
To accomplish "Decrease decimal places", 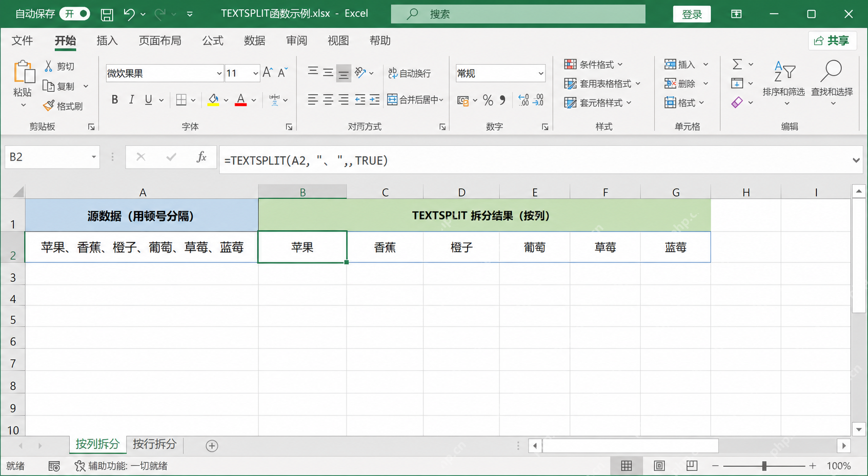I will pyautogui.click(x=538, y=100).
